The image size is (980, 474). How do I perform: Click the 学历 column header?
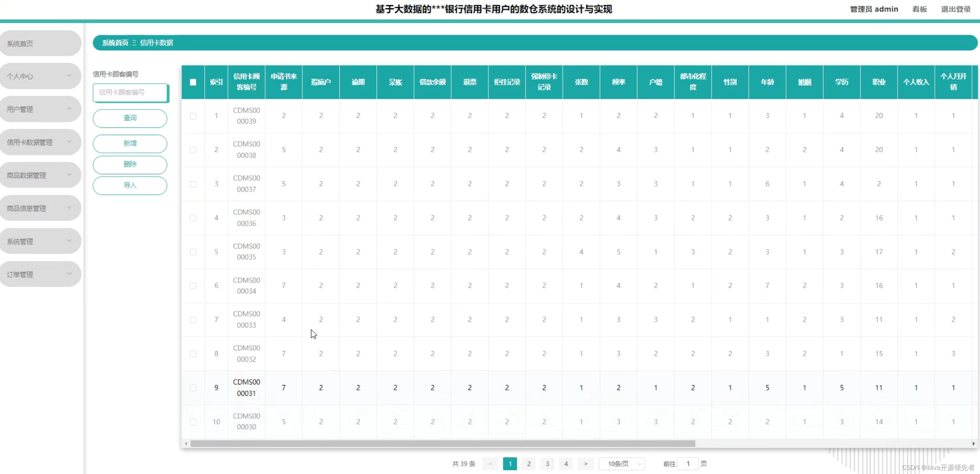pos(842,82)
